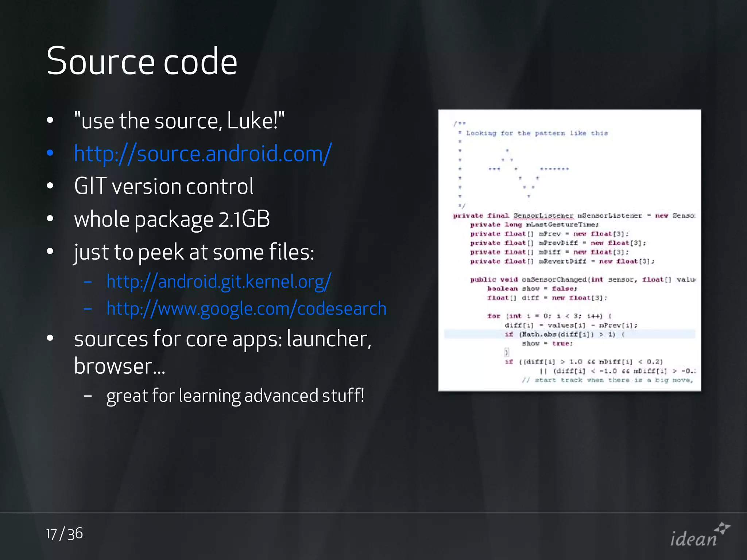The height and width of the screenshot is (560, 747).
Task: Select the "whole package 2.1GB" line
Action: tap(172, 219)
